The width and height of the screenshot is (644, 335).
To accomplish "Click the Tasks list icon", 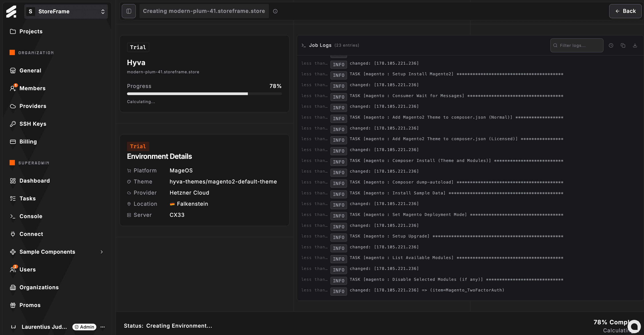I will pyautogui.click(x=13, y=199).
